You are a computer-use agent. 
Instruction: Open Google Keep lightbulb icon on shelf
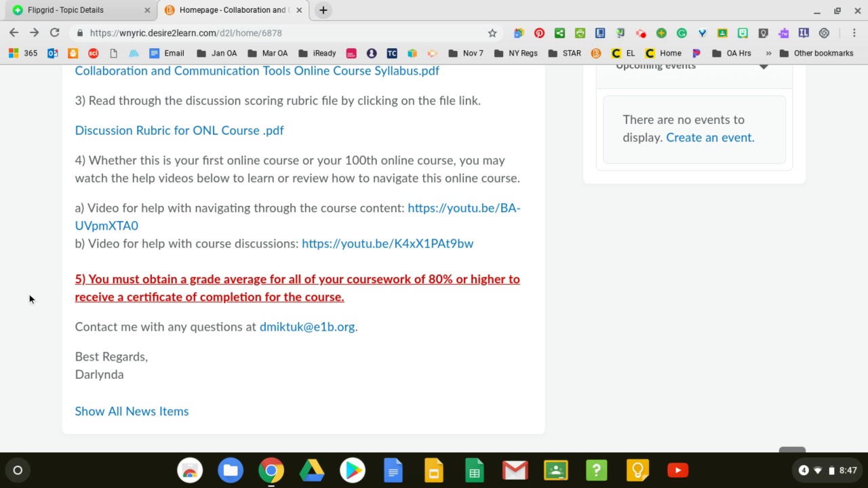pos(637,470)
